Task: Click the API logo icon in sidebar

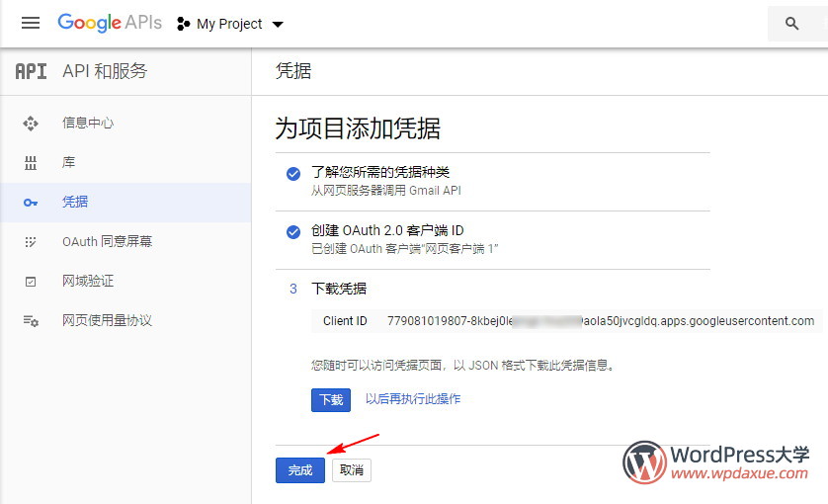Action: 31,71
